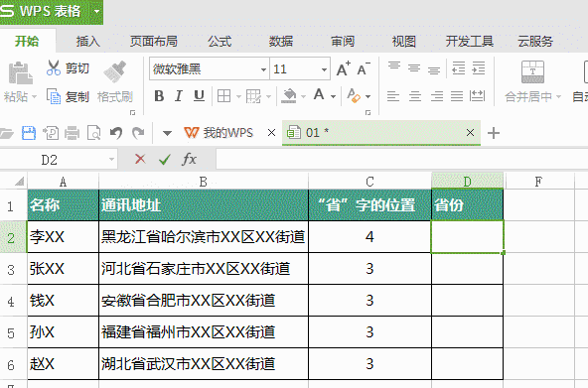Toggle bold formatting
This screenshot has width=588, height=388.
pyautogui.click(x=159, y=96)
